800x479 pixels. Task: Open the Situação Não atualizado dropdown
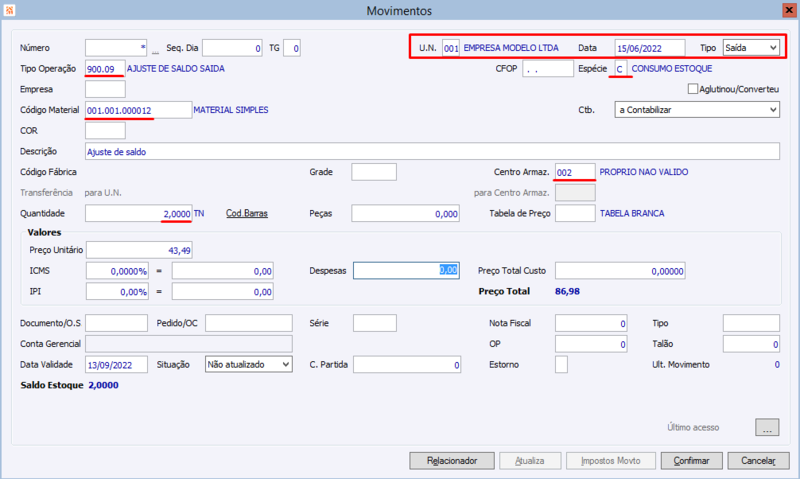pyautogui.click(x=248, y=365)
